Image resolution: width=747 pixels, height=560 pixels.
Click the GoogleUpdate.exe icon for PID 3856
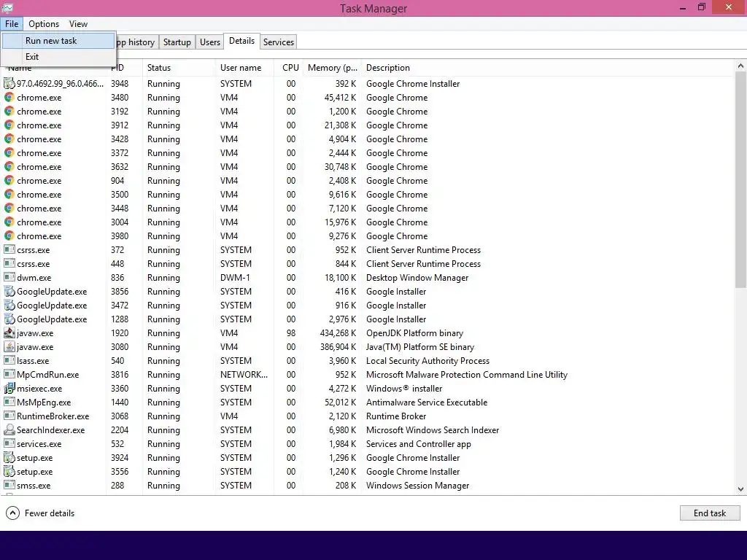click(9, 291)
